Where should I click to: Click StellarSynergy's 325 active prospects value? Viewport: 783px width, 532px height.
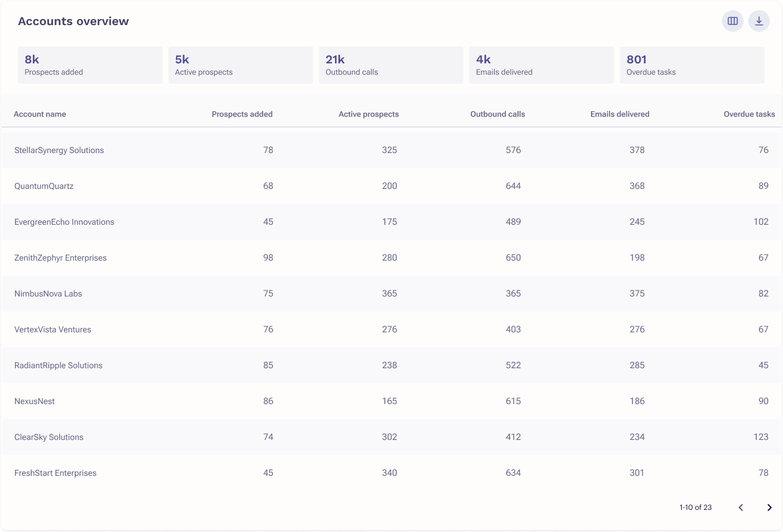tap(389, 150)
